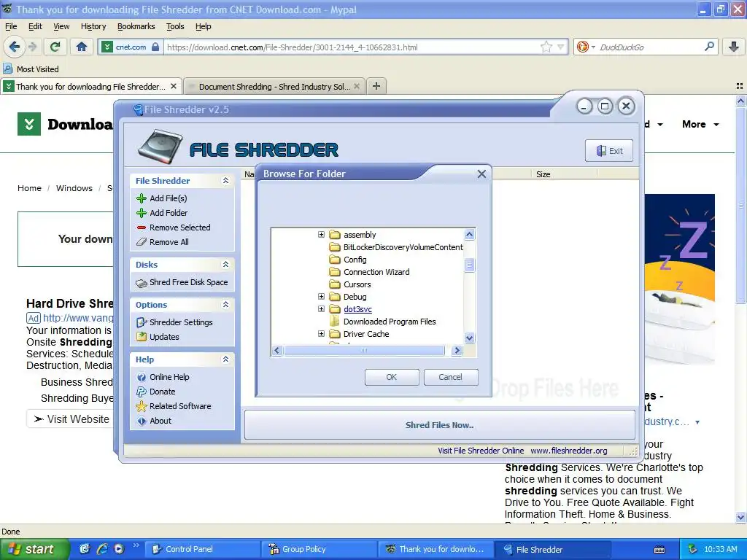Click the browser Back arrow button

coord(15,47)
